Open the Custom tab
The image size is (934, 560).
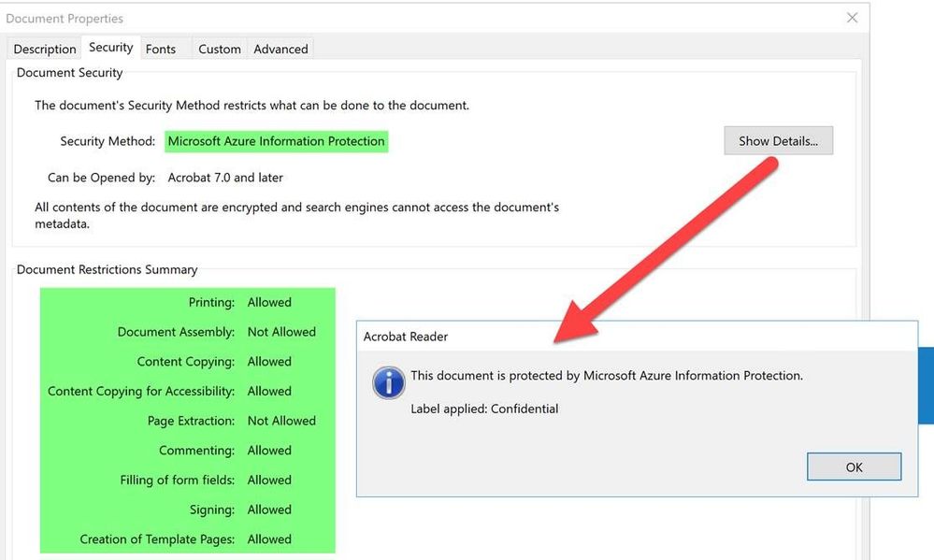click(220, 49)
